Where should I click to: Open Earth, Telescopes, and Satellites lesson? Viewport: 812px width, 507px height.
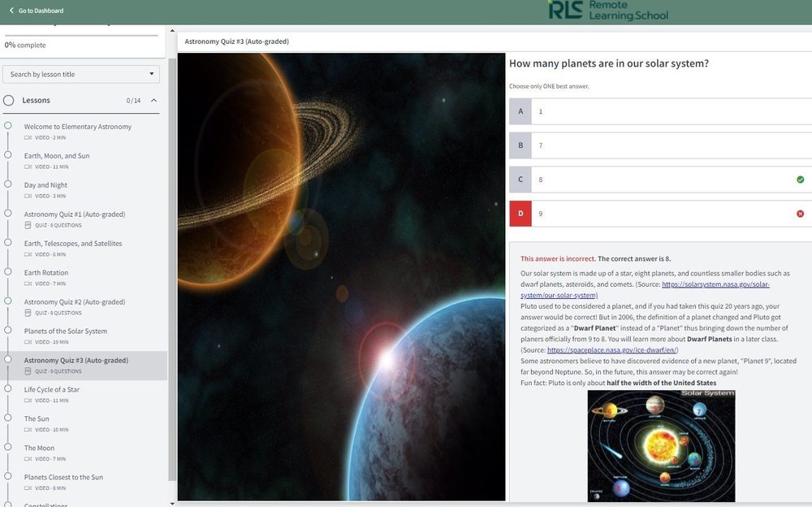[73, 243]
